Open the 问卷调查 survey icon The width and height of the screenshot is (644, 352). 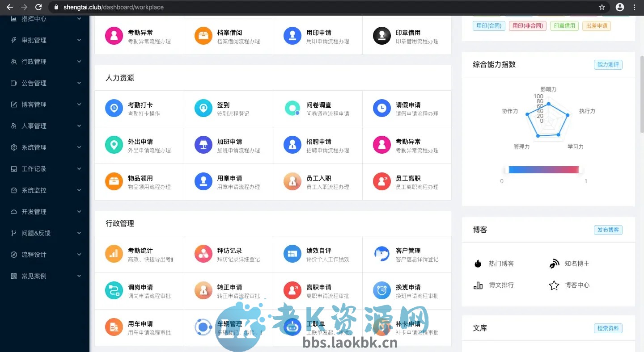[292, 108]
